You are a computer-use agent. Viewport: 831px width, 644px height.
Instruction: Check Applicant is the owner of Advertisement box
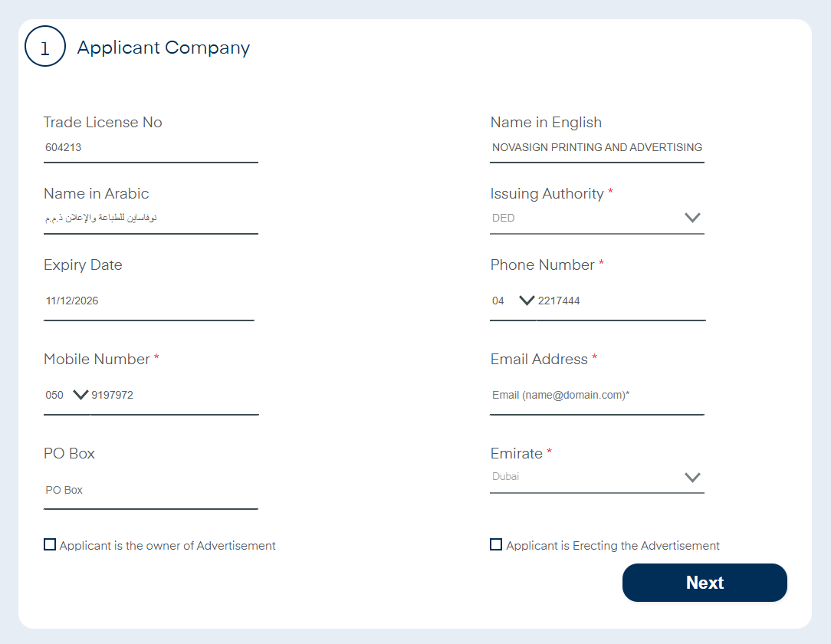(x=50, y=545)
